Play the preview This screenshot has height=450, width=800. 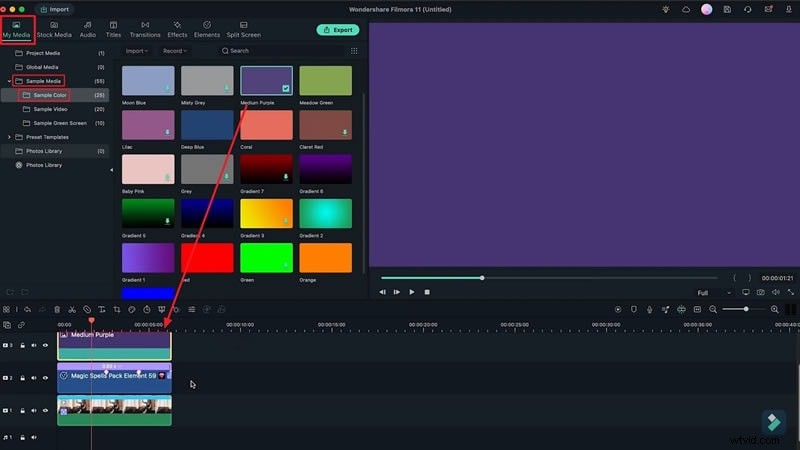pos(412,292)
